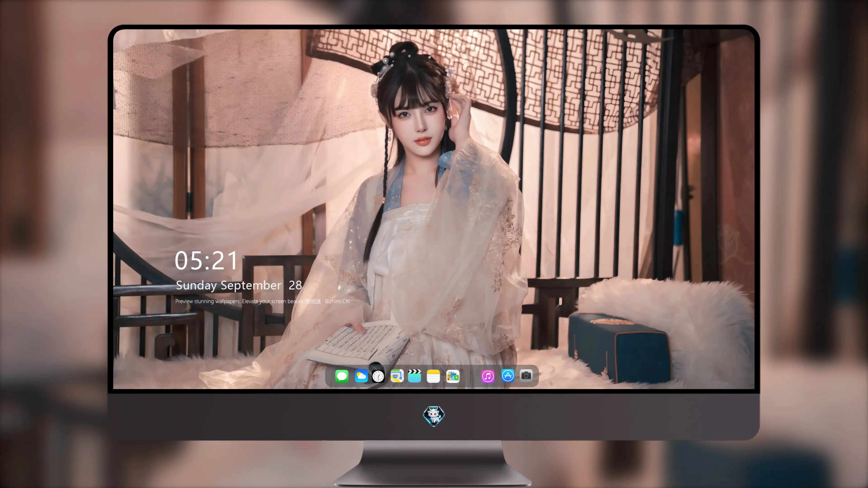
Task: Open the Camera app in the dock
Action: (x=526, y=375)
